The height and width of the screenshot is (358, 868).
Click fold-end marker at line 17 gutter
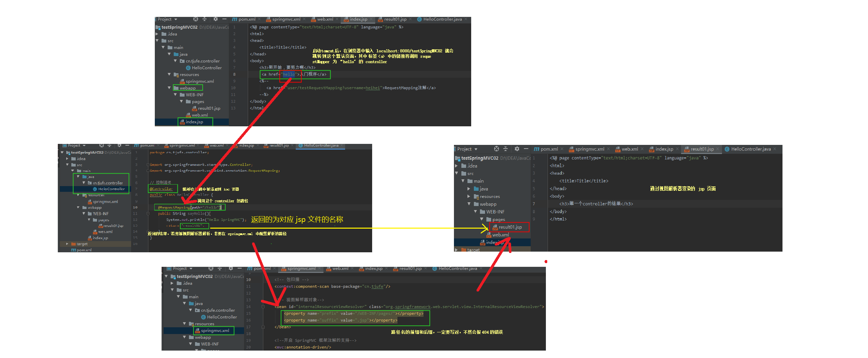pos(263,327)
